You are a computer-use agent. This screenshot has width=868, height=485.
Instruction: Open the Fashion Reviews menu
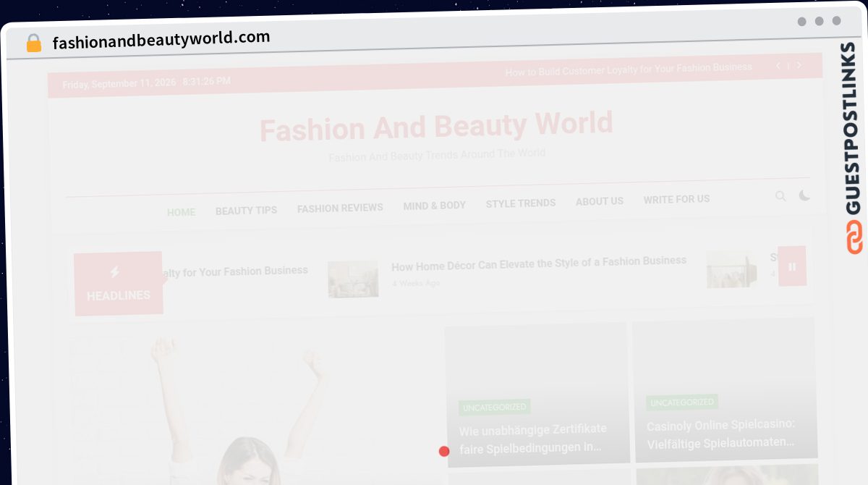coord(340,208)
